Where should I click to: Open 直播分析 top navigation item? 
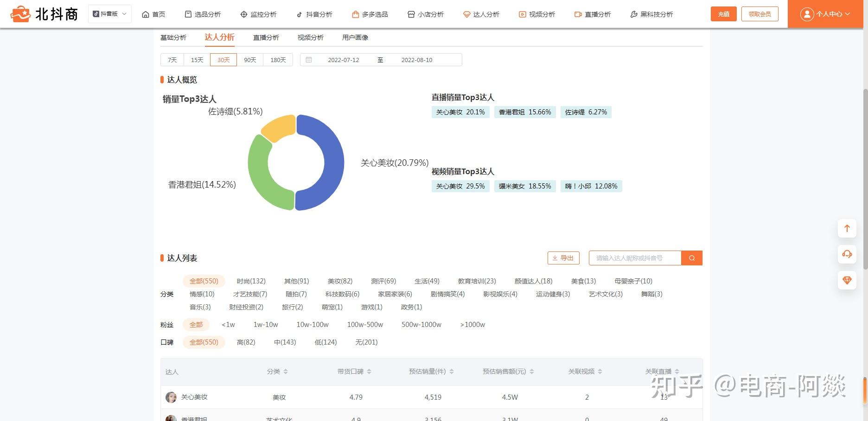pyautogui.click(x=593, y=14)
